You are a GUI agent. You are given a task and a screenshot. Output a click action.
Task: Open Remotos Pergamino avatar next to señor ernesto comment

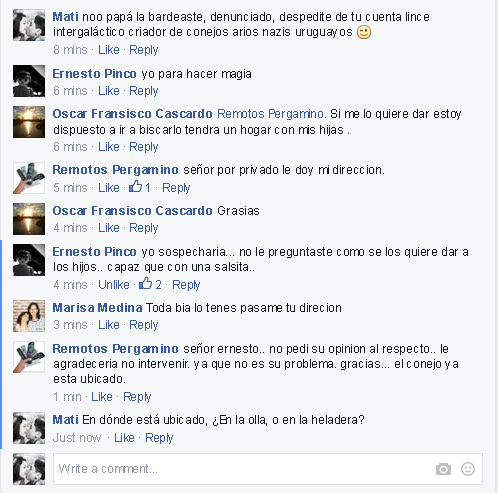tap(29, 357)
